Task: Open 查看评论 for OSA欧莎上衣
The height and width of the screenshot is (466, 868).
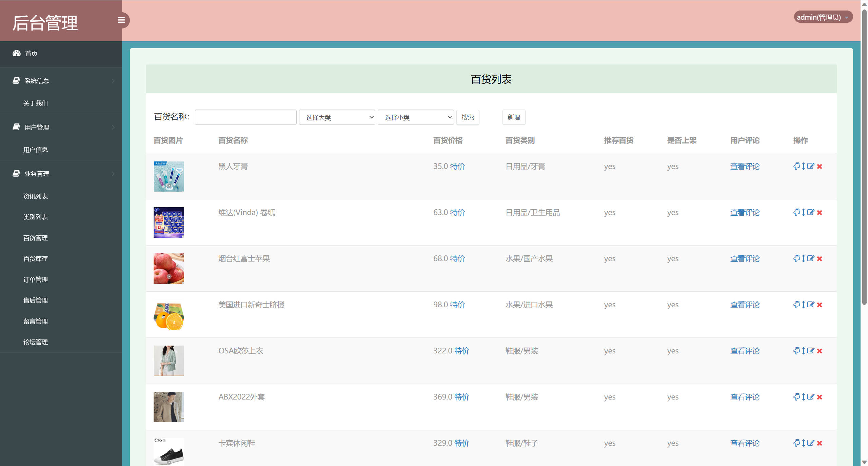Action: [745, 351]
